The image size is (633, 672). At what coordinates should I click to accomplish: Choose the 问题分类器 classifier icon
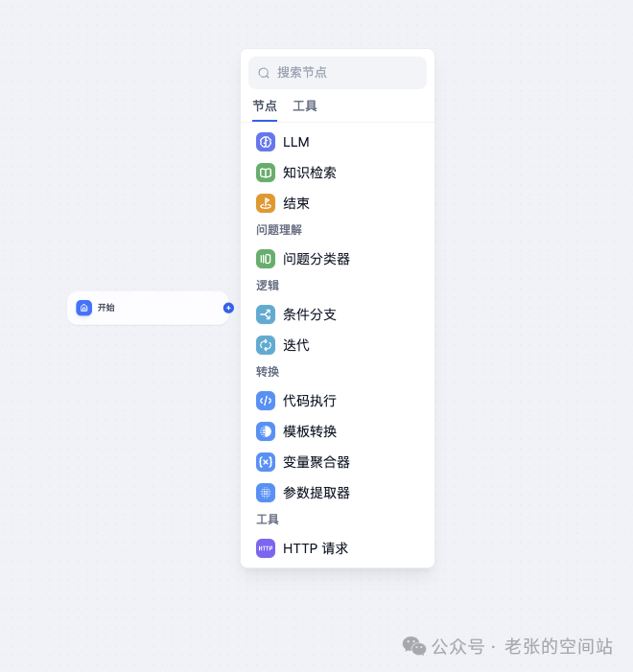pyautogui.click(x=266, y=259)
